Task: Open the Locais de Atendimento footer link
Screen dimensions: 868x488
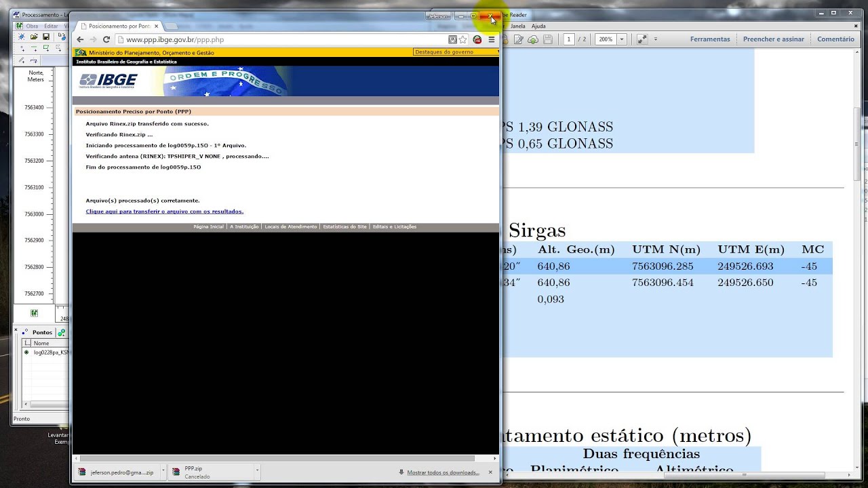Action: point(291,226)
